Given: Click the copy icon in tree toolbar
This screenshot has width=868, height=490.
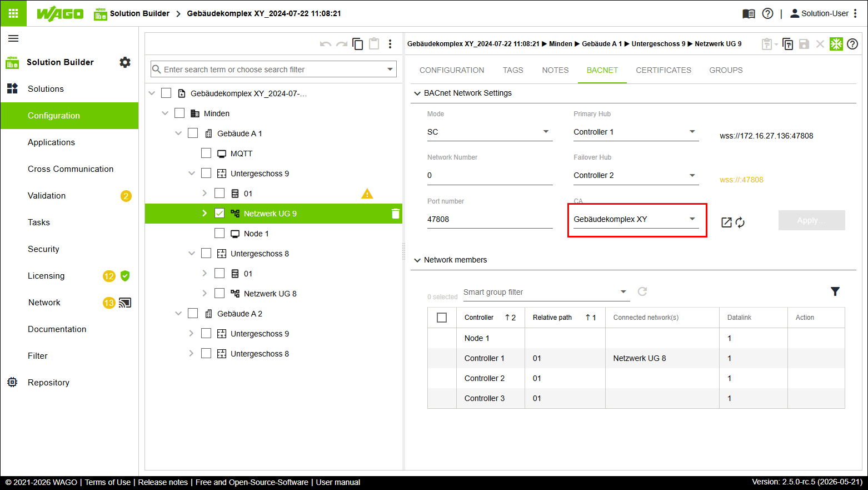Looking at the screenshot, I should click(x=358, y=44).
